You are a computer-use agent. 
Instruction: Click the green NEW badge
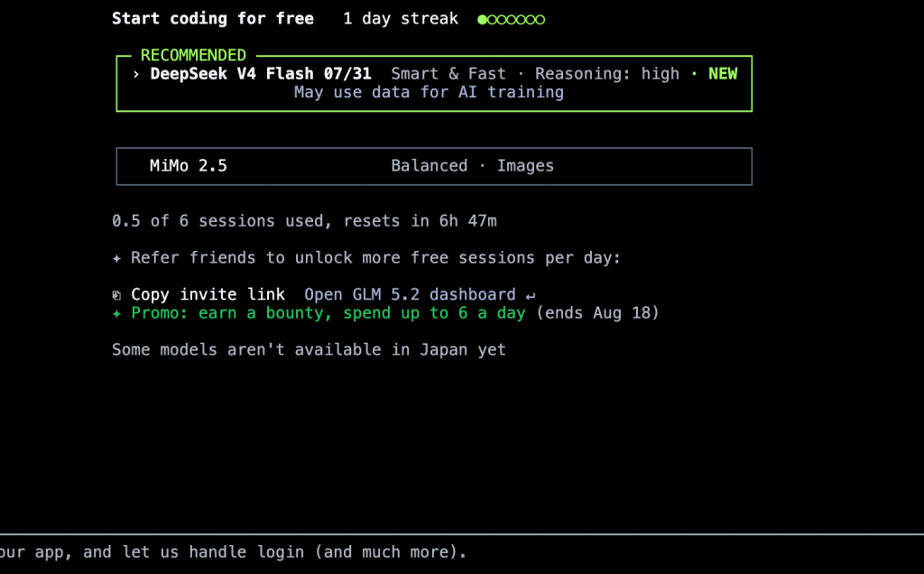point(723,74)
